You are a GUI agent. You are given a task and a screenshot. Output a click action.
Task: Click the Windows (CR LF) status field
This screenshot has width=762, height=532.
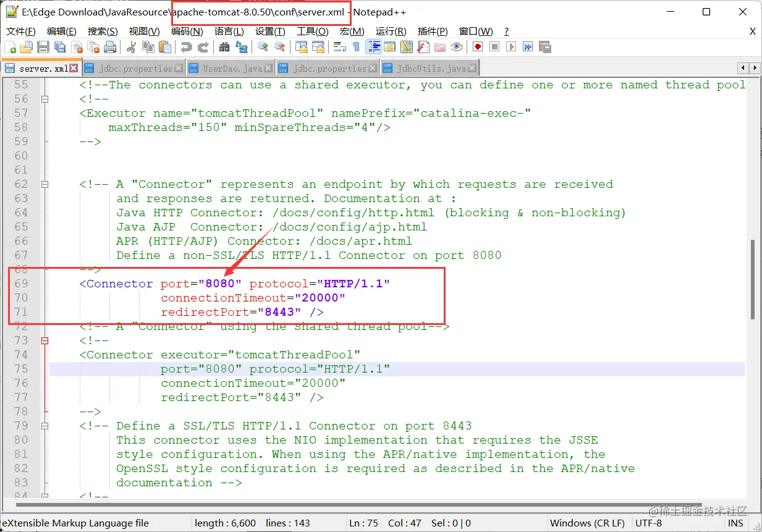(587, 523)
